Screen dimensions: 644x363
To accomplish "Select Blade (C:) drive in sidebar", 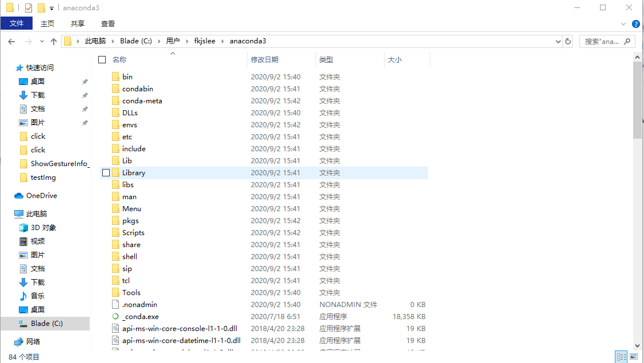I will (46, 324).
